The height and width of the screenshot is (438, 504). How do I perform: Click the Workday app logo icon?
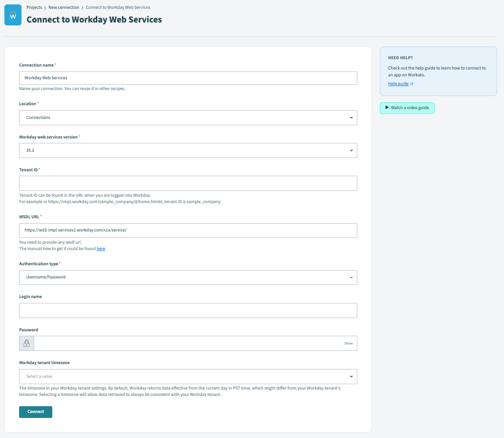(x=12, y=15)
